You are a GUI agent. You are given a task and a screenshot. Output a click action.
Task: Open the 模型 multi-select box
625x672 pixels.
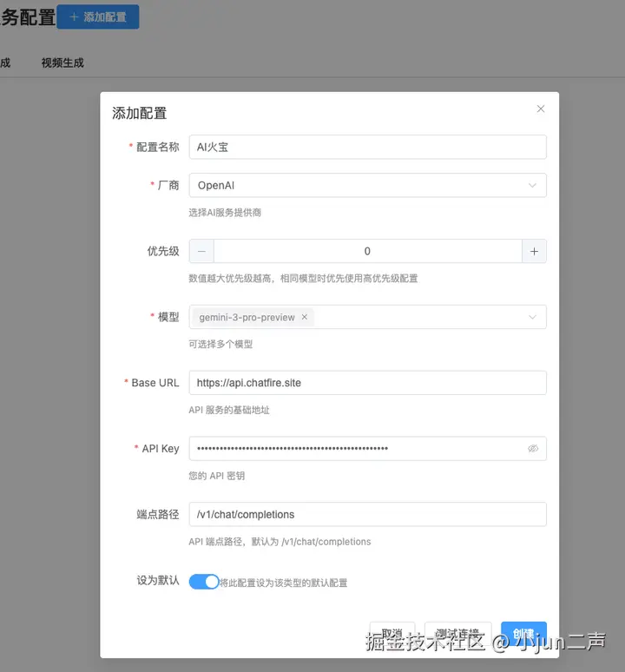[367, 317]
